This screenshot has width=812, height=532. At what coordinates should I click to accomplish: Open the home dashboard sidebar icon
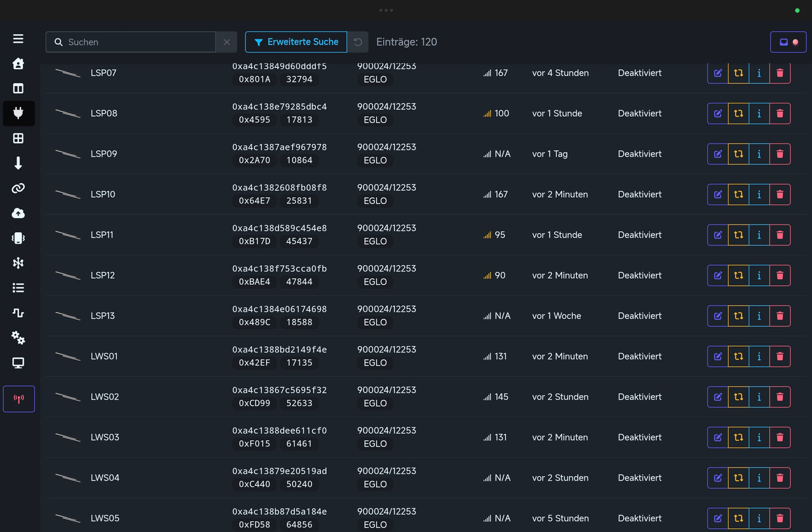point(18,63)
